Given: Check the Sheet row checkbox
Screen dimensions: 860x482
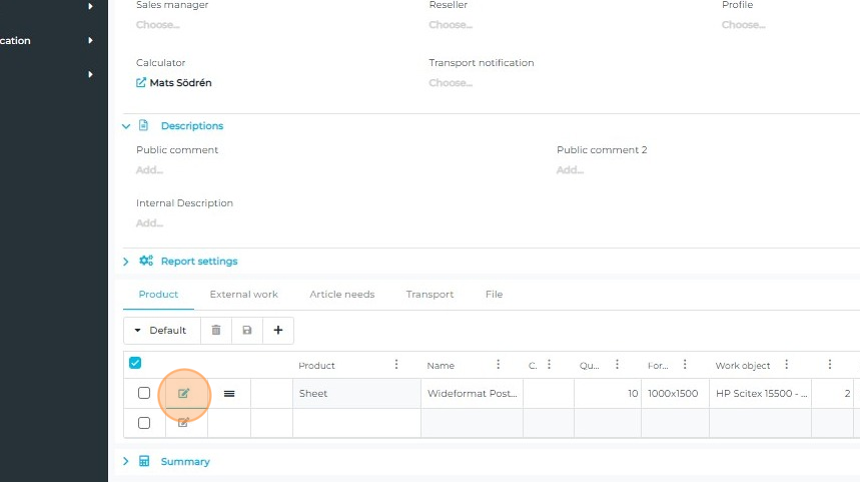Looking at the screenshot, I should 144,394.
